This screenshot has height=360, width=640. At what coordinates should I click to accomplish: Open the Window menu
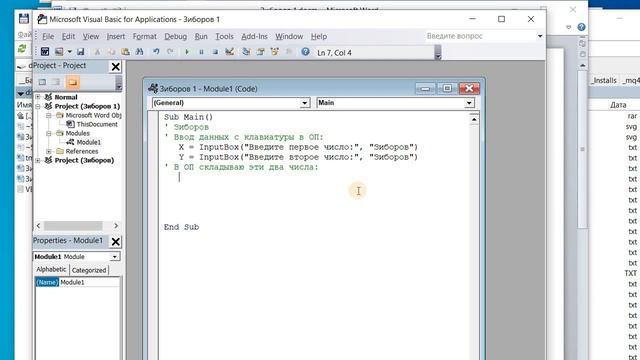289,36
